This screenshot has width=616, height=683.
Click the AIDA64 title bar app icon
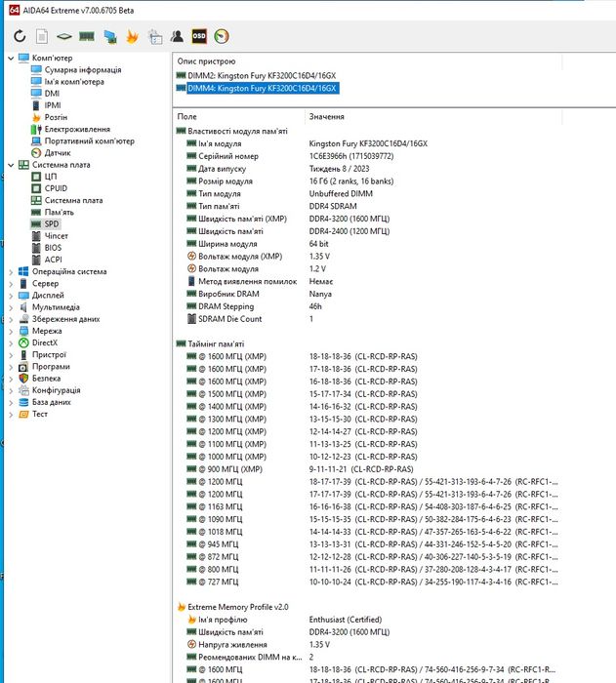pyautogui.click(x=14, y=10)
